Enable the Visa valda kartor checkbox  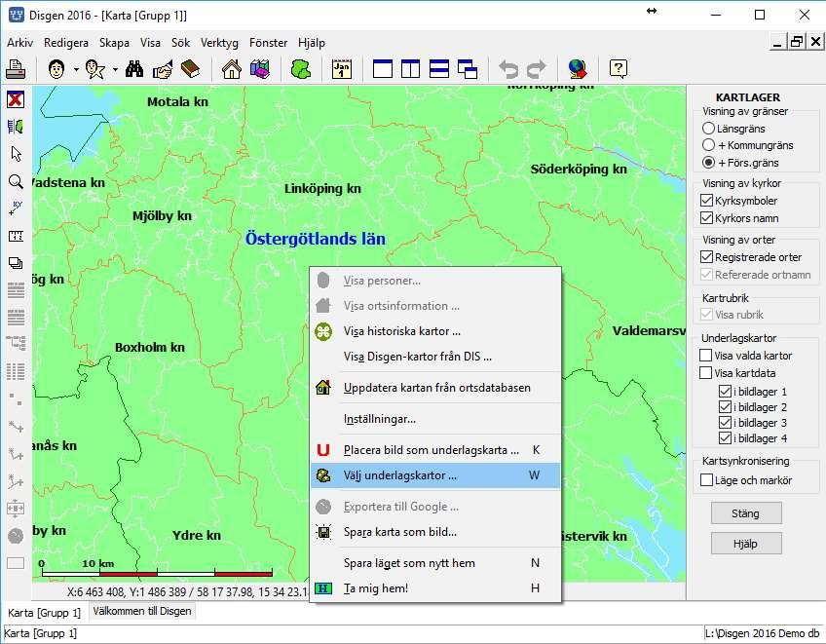coord(705,356)
